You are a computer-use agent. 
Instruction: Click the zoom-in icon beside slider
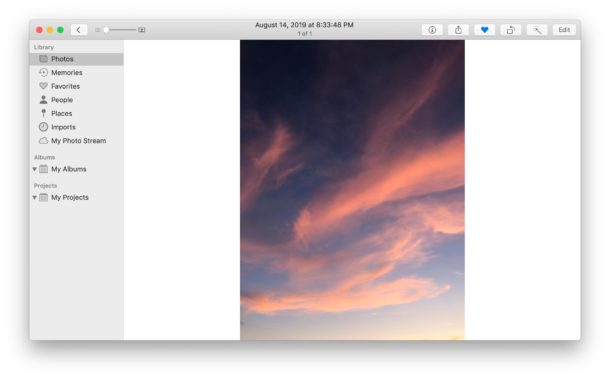pos(142,30)
